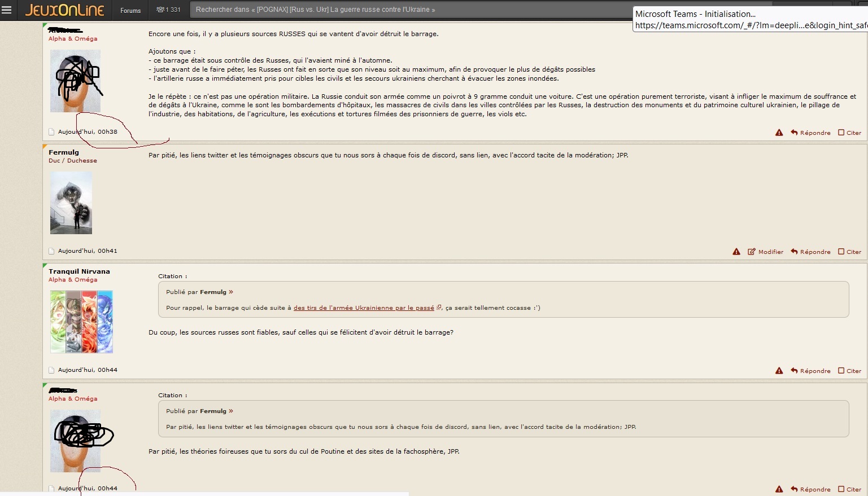The width and height of the screenshot is (868, 496).
Task: Report the 00h38 post with the warning icon
Action: click(779, 133)
